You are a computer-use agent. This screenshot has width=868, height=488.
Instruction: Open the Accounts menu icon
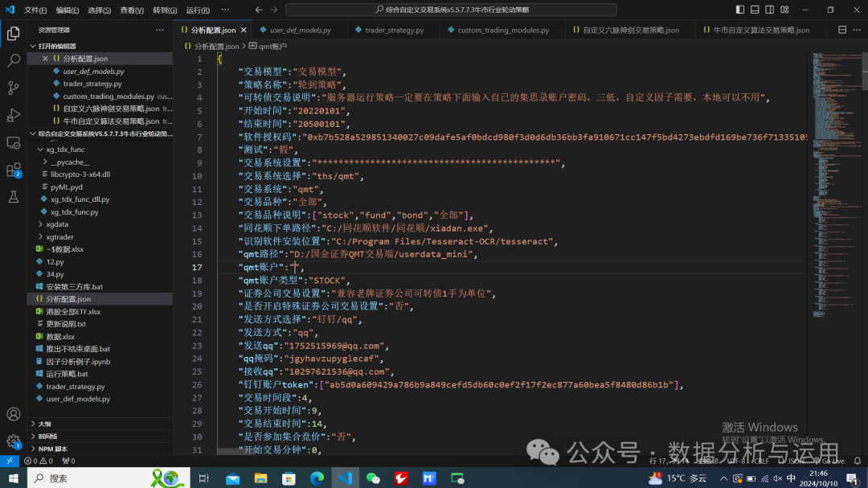pyautogui.click(x=14, y=414)
